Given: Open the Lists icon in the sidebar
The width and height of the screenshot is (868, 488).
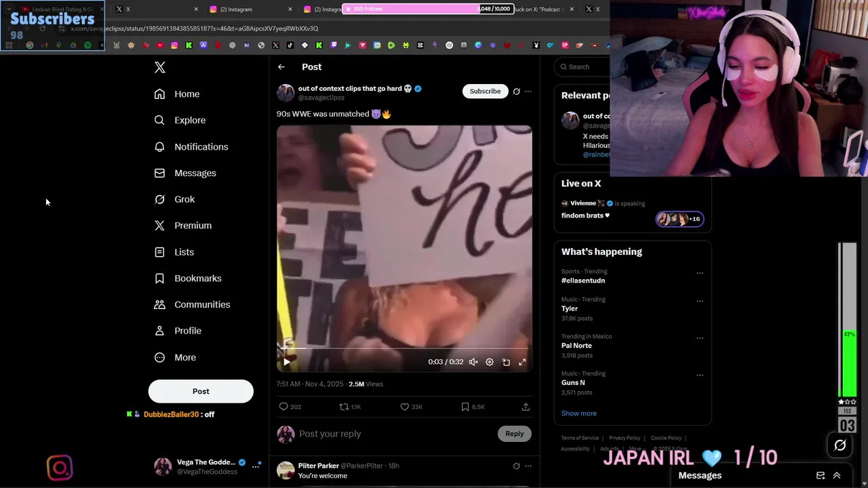Looking at the screenshot, I should (159, 252).
